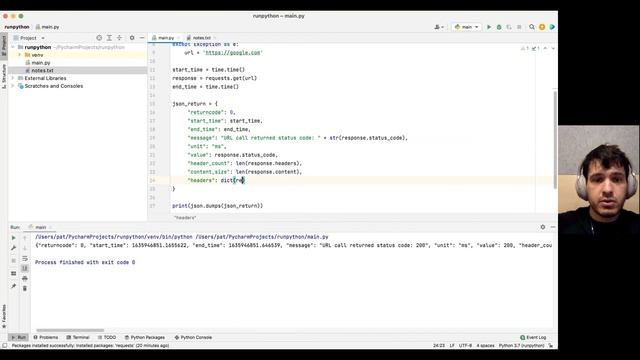The height and width of the screenshot is (360, 640).
Task: Collapse the runpython project root
Action: (13, 47)
